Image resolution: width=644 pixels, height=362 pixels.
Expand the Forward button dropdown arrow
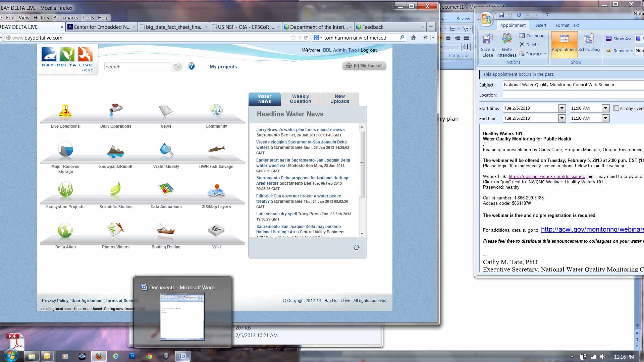point(545,54)
